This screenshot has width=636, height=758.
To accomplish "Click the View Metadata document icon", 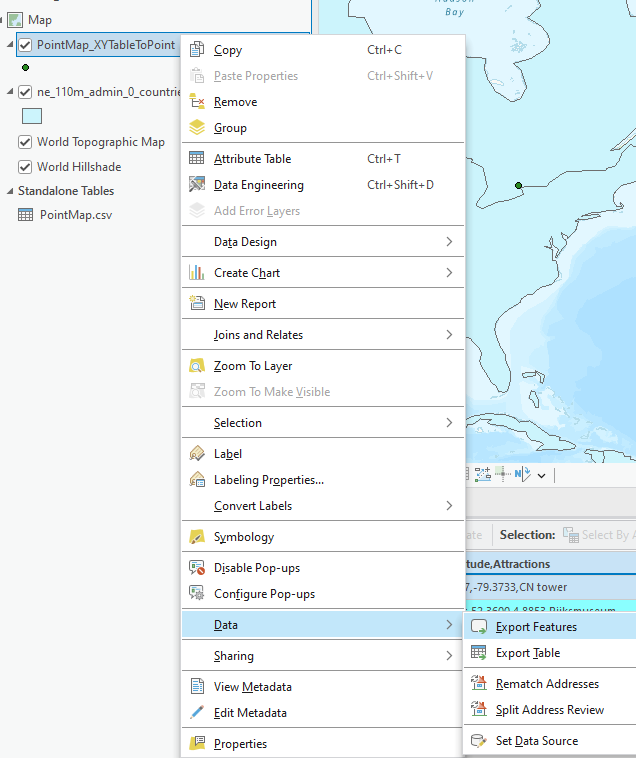I will coord(197,686).
